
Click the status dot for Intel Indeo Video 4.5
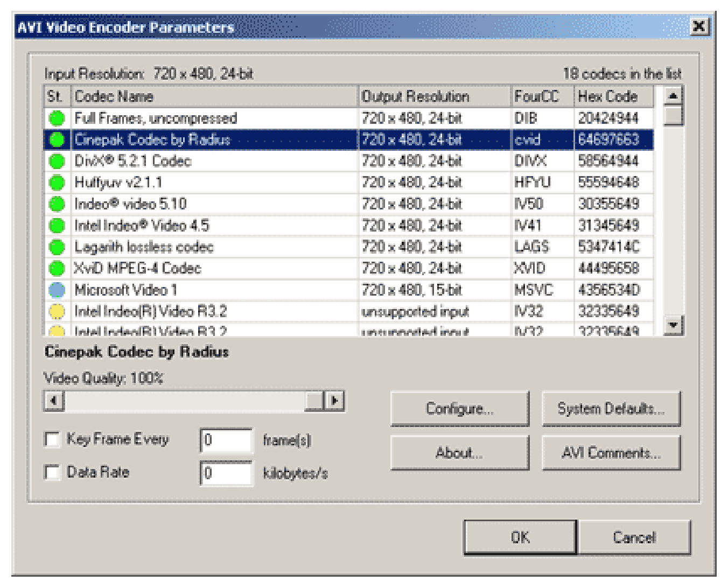[x=57, y=226]
